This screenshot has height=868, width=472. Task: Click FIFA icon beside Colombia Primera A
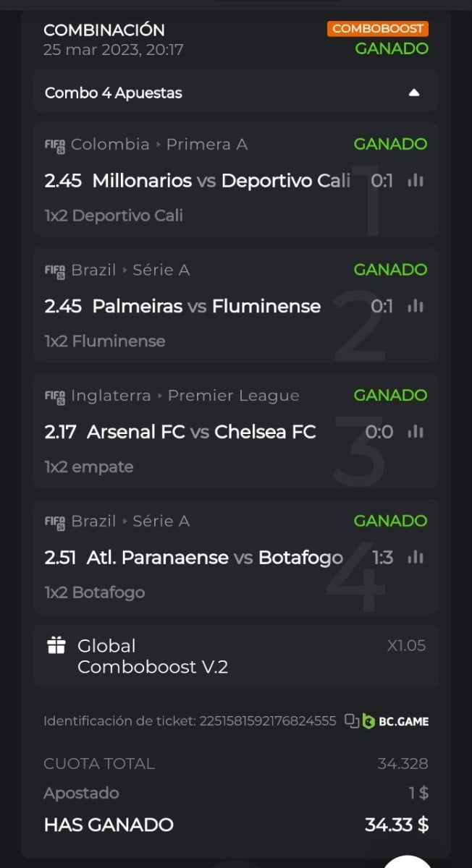point(55,145)
